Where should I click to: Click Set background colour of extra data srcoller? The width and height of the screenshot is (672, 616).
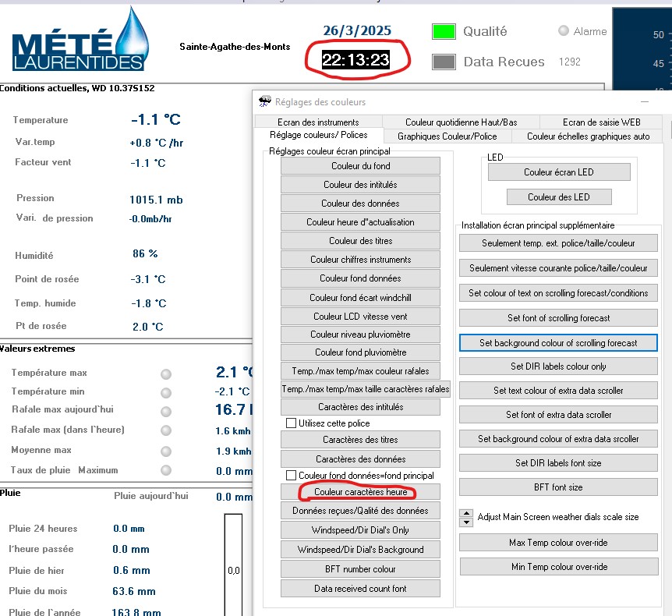558,439
